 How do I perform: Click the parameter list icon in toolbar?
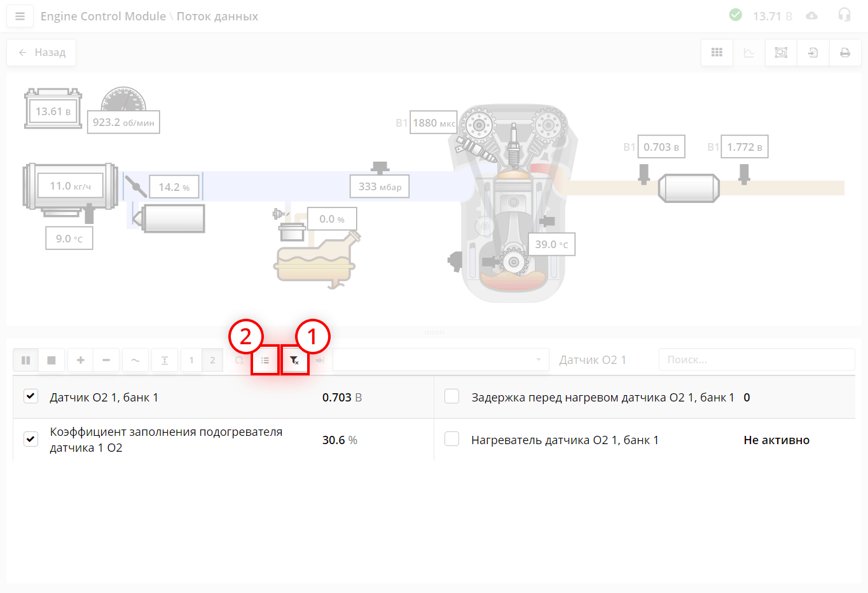coord(265,361)
